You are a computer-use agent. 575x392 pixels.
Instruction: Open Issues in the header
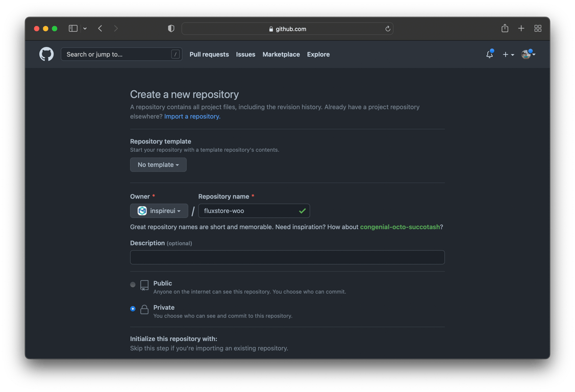[246, 54]
